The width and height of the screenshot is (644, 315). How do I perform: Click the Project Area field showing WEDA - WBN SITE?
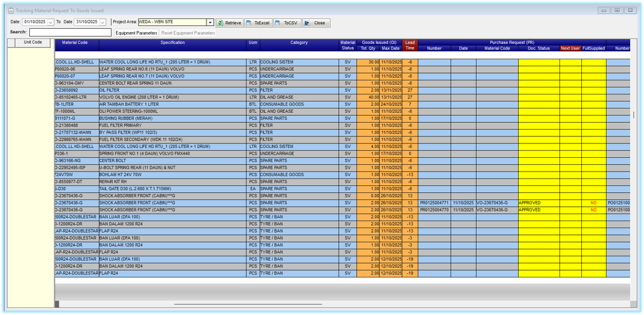coord(172,22)
